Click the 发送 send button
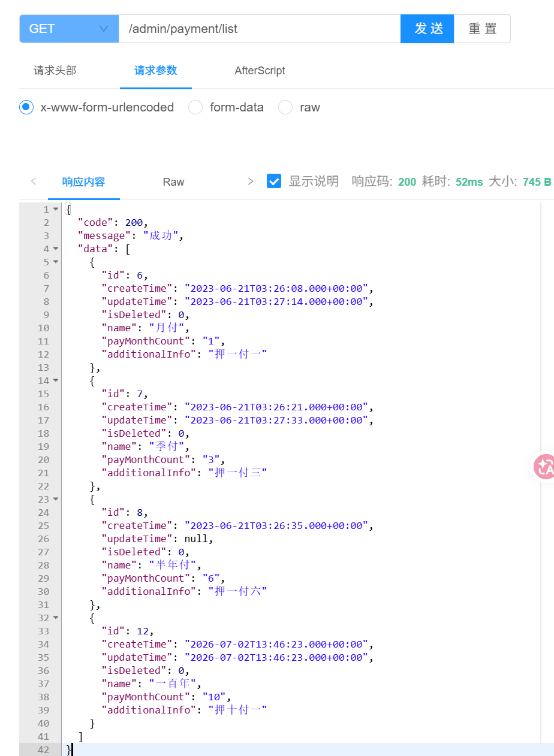This screenshot has height=756, width=554. pos(427,29)
